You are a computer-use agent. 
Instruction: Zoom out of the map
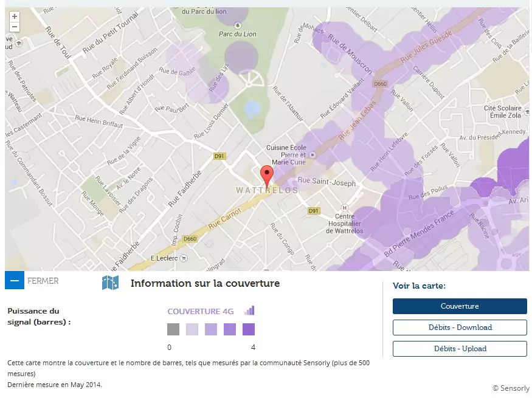(15, 27)
